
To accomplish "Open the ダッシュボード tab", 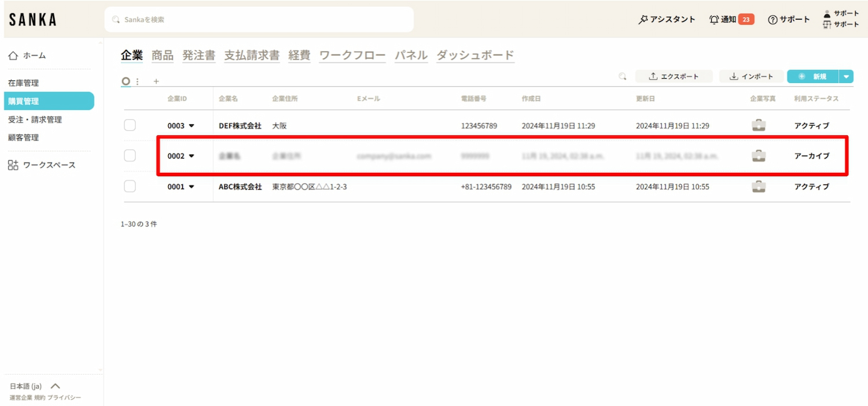I will [475, 56].
